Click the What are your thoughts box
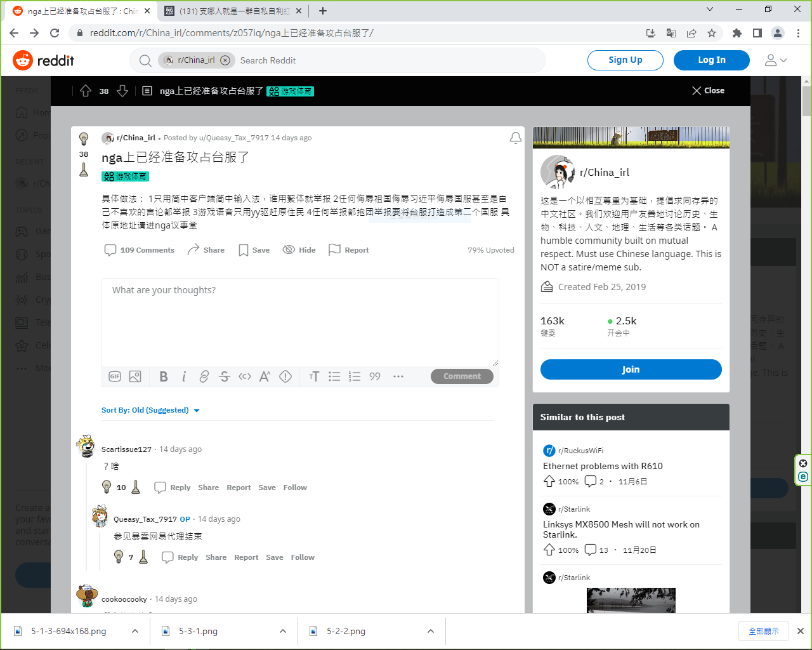 [300, 322]
